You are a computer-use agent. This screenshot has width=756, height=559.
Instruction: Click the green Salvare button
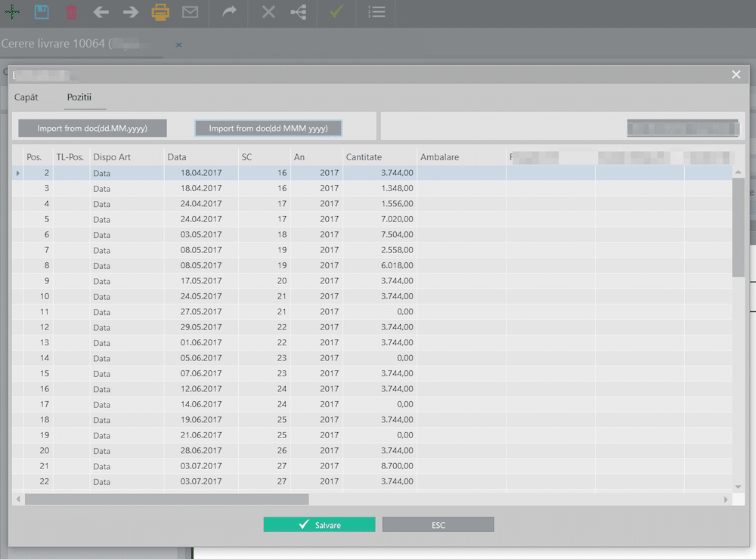click(319, 524)
